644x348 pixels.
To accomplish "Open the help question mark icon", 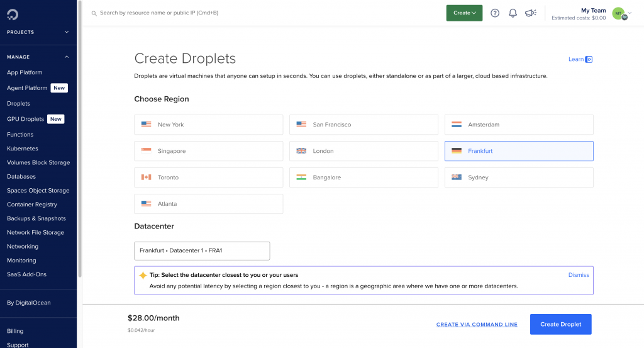I will pos(495,13).
